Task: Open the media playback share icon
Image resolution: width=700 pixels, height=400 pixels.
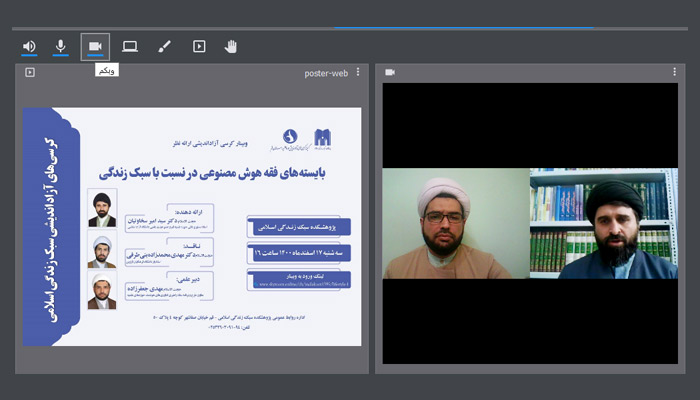Action: [199, 46]
